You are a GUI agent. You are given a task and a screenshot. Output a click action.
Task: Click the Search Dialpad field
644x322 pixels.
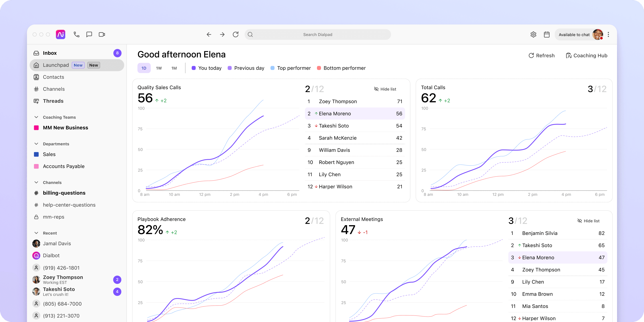[318, 34]
